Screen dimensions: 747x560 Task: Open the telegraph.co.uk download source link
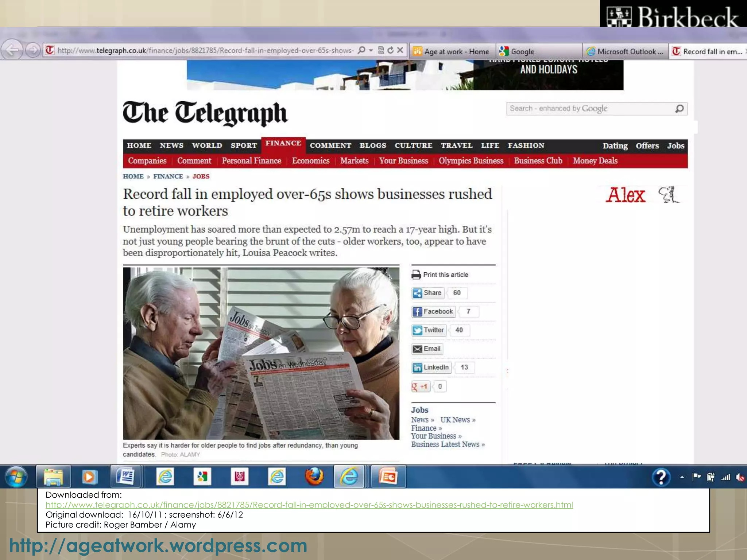pyautogui.click(x=309, y=505)
